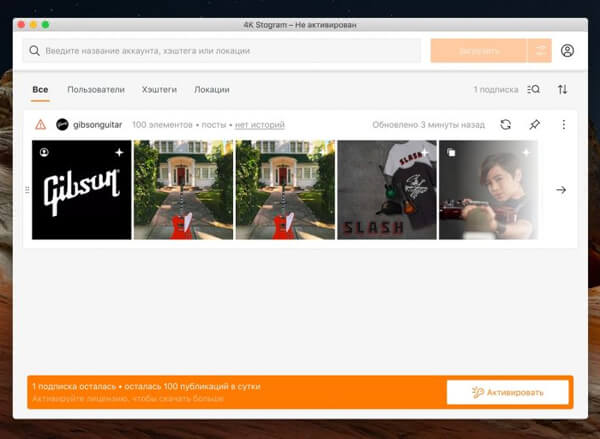Open the account profile icon
The width and height of the screenshot is (600, 439).
pyautogui.click(x=567, y=51)
